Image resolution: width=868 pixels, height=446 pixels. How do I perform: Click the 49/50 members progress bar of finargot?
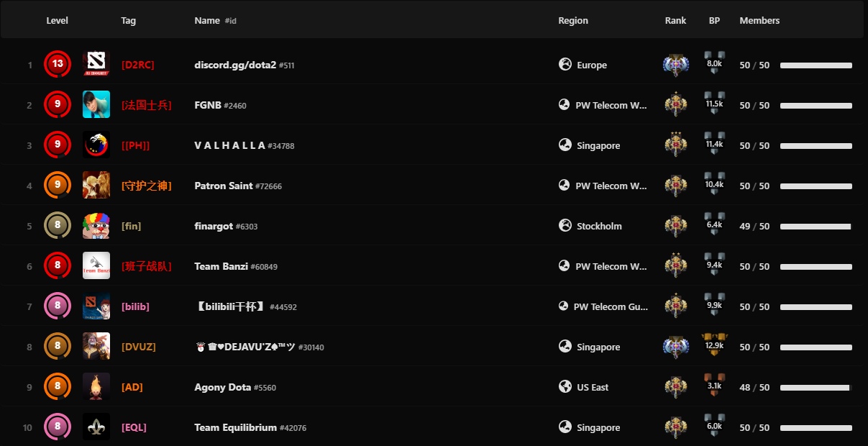tap(816, 225)
